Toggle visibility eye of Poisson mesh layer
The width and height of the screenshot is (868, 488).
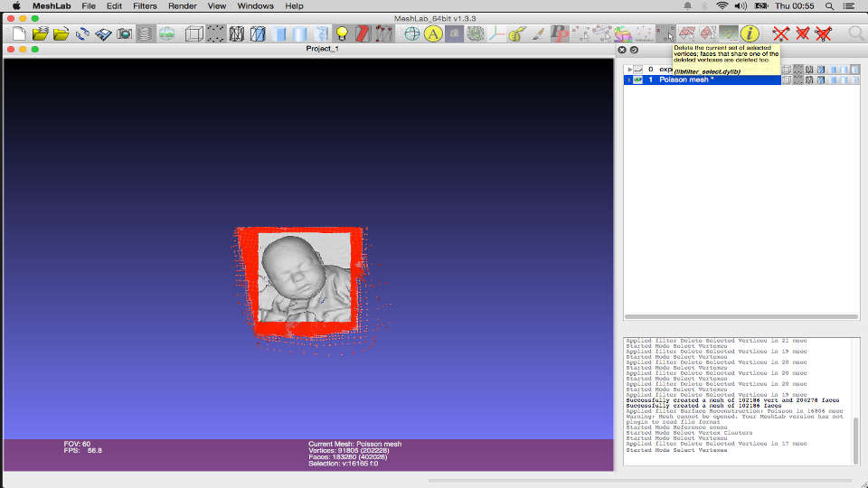638,80
